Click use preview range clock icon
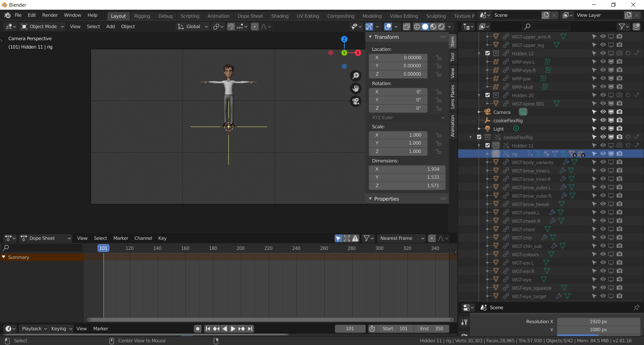644x345 pixels. 372,329
